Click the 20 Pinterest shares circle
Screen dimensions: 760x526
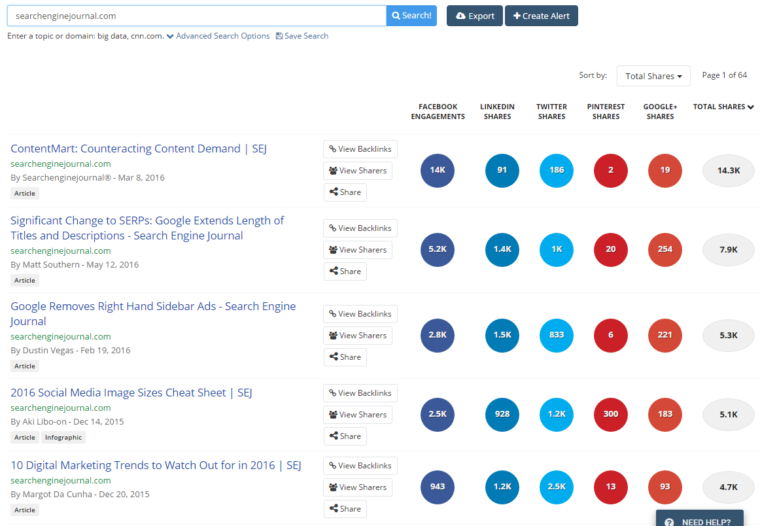click(x=611, y=249)
